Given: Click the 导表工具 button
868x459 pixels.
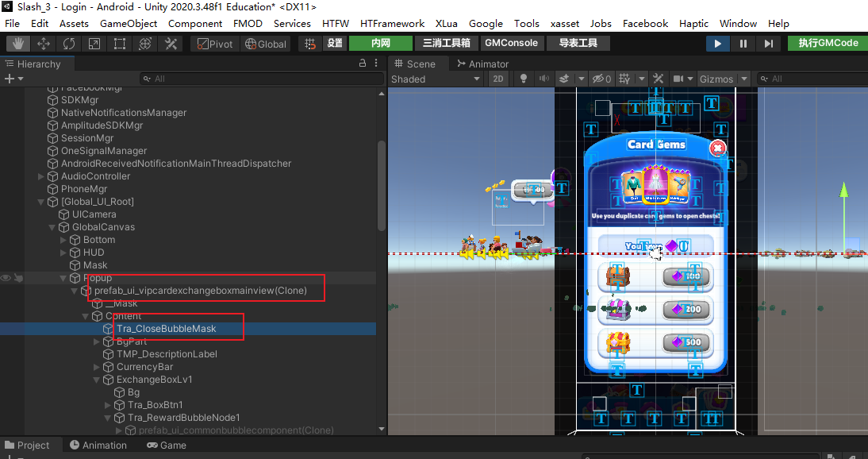Looking at the screenshot, I should 578,43.
